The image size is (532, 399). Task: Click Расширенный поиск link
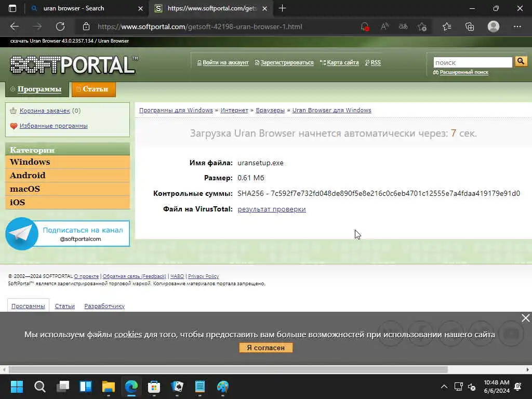pyautogui.click(x=464, y=72)
